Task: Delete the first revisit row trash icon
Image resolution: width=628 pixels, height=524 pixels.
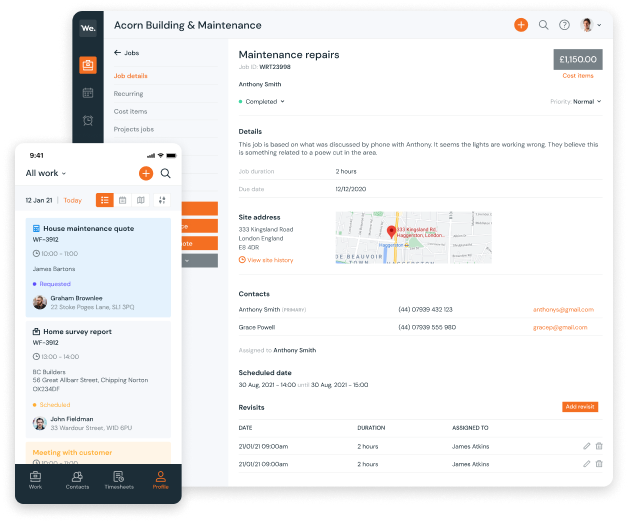Action: [x=599, y=446]
